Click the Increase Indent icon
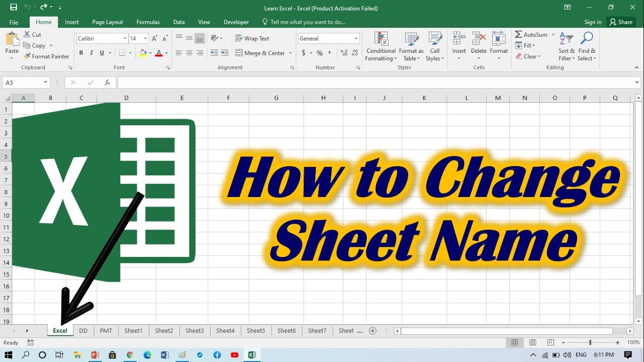The image size is (644, 362). [x=225, y=53]
